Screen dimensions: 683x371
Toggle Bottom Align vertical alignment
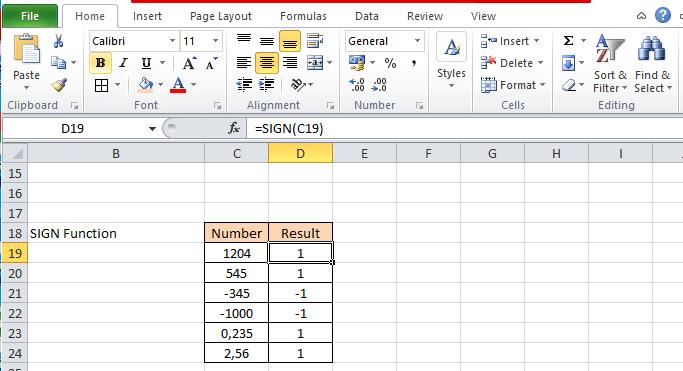click(x=290, y=41)
